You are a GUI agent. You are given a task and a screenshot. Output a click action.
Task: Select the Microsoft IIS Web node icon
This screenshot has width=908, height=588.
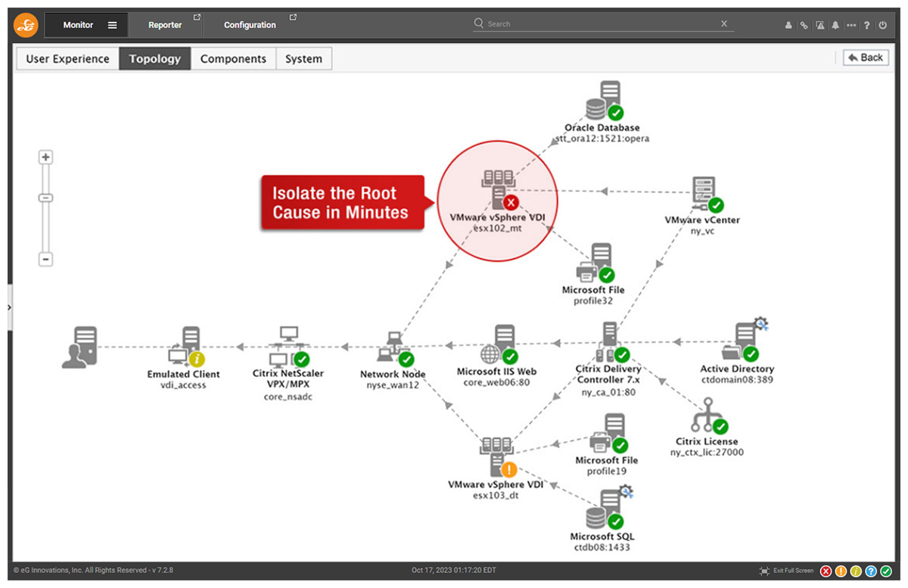click(499, 345)
